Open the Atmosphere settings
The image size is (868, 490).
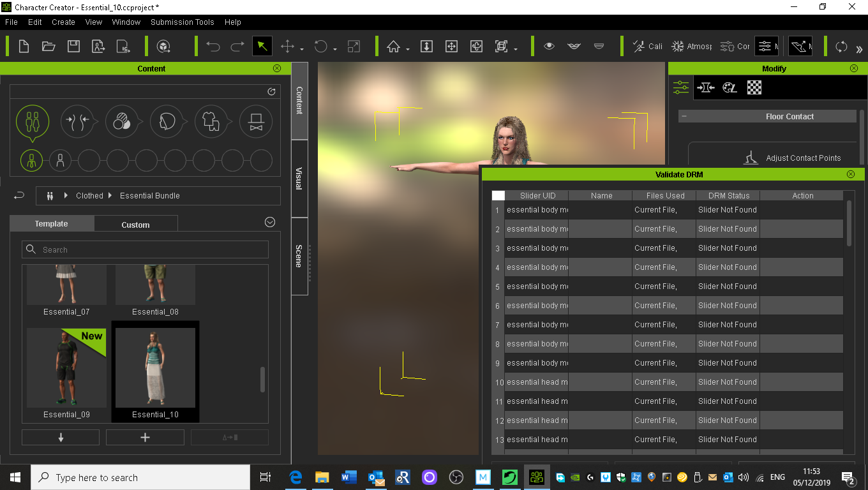click(692, 47)
